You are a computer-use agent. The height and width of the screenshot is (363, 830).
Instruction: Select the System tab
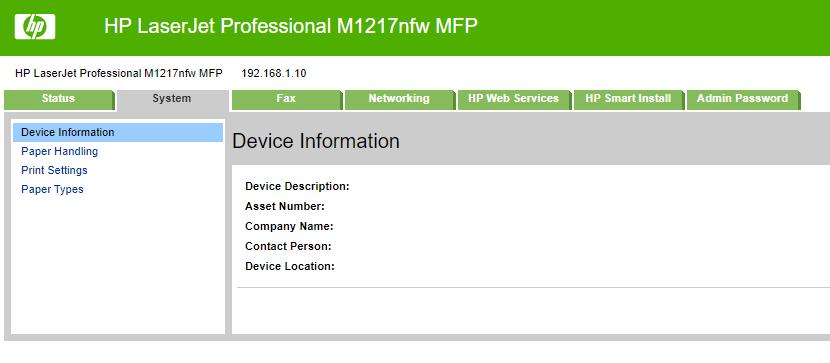(x=172, y=99)
